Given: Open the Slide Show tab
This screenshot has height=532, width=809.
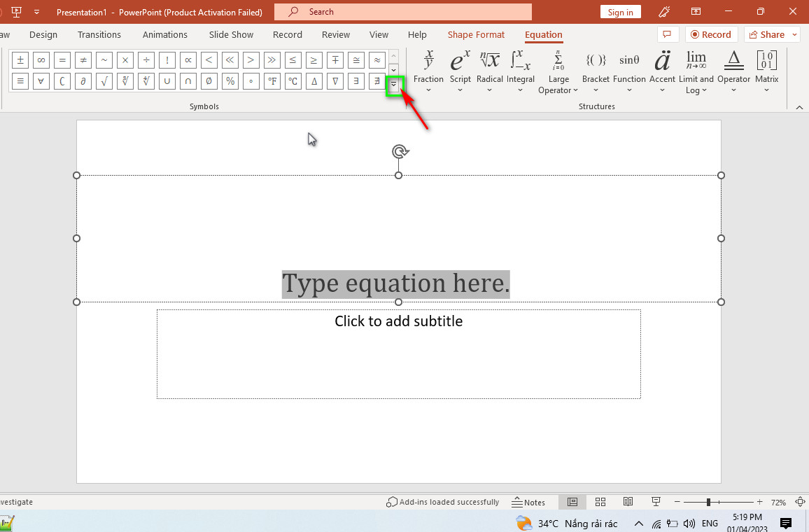Looking at the screenshot, I should (x=231, y=34).
